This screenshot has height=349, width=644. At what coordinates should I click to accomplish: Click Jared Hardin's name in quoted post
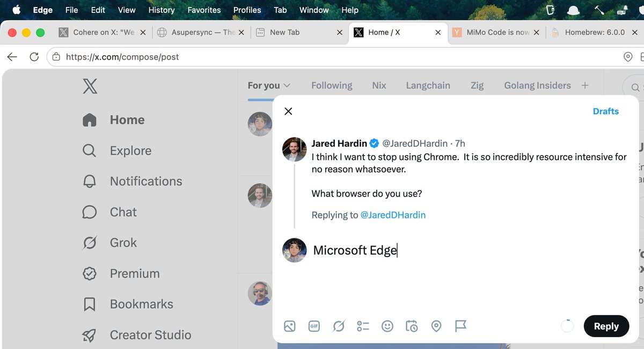point(339,143)
